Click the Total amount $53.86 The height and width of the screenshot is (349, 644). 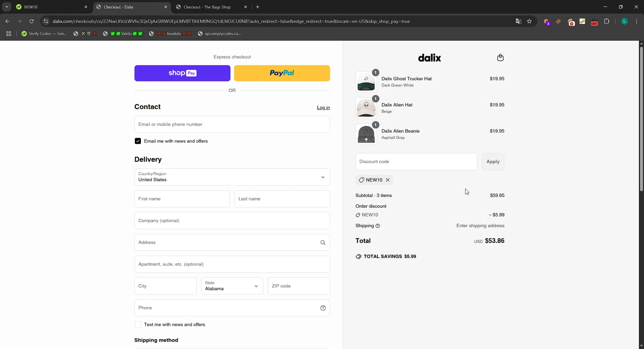click(495, 241)
